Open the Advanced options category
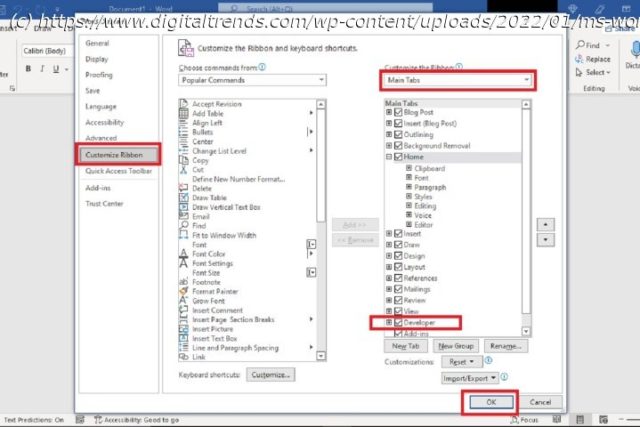The height and width of the screenshot is (427, 640). click(x=101, y=138)
